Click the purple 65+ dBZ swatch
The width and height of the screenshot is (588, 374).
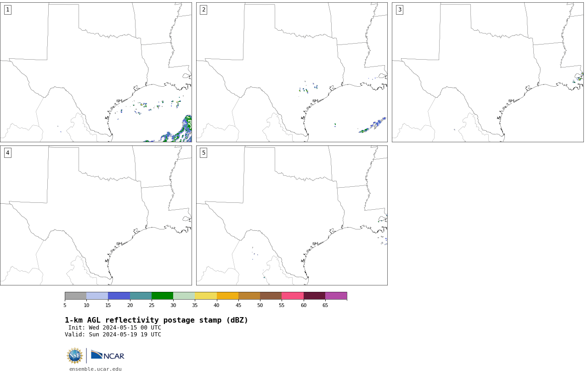coord(336,296)
